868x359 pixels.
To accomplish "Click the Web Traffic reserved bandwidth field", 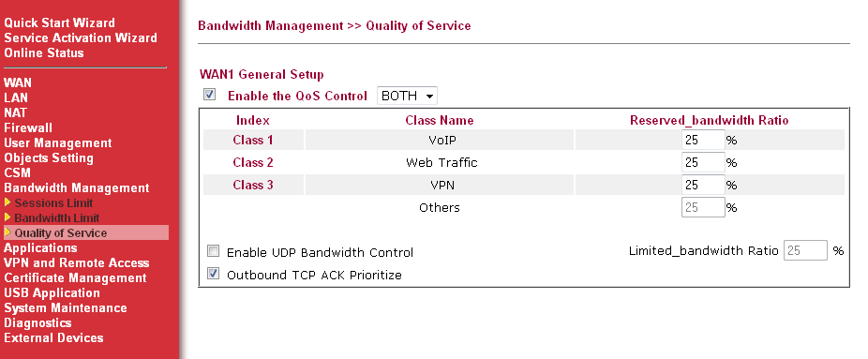I will pos(703,163).
